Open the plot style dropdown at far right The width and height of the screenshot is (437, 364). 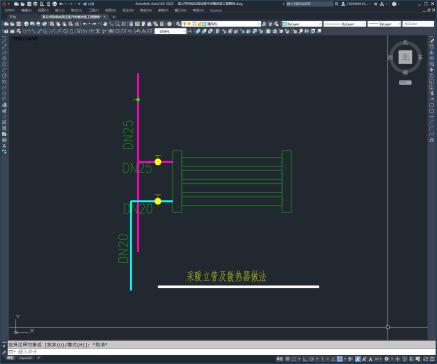tap(418, 24)
